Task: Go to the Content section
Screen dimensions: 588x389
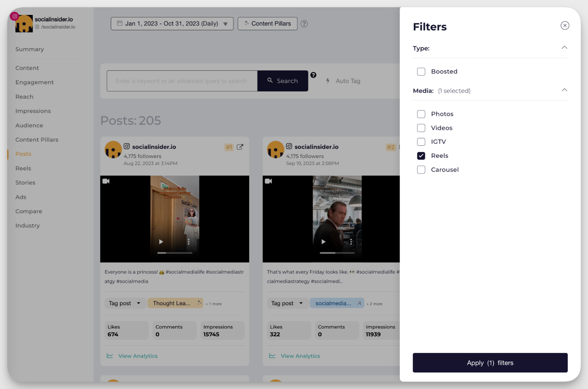Action: coord(27,68)
